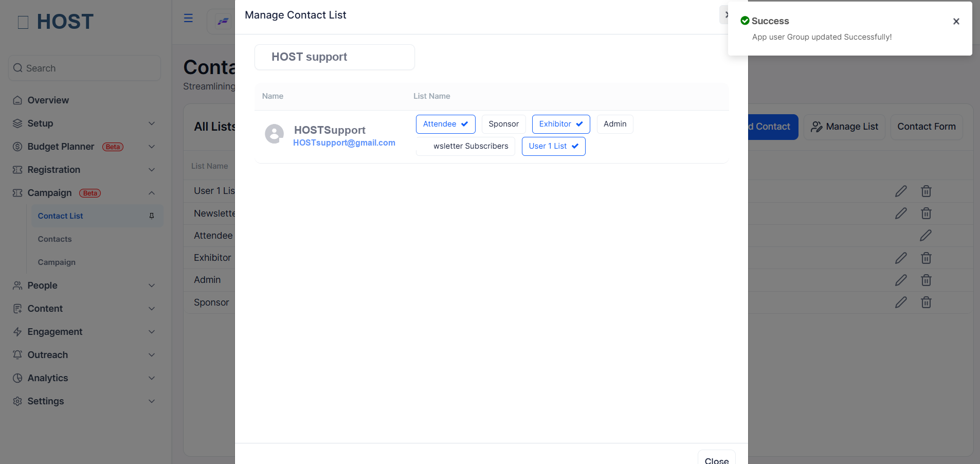This screenshot has width=980, height=464.
Task: Expand the Engagement chevron
Action: click(x=152, y=332)
